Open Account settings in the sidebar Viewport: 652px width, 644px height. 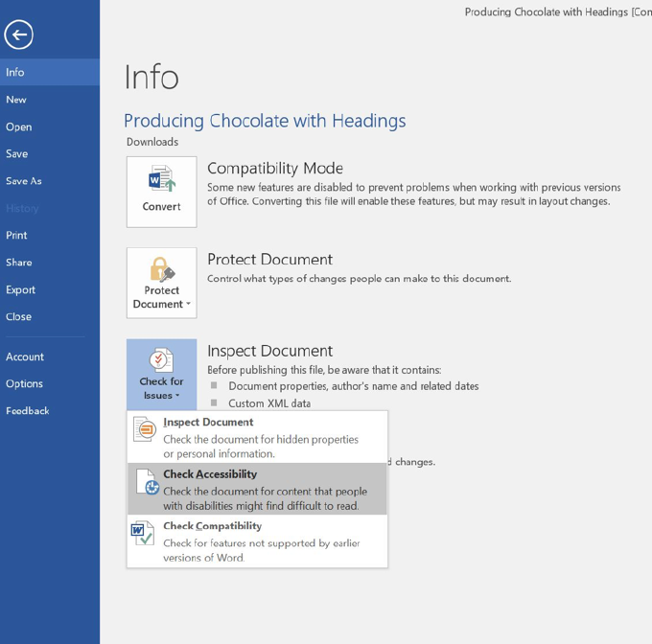[50, 356]
